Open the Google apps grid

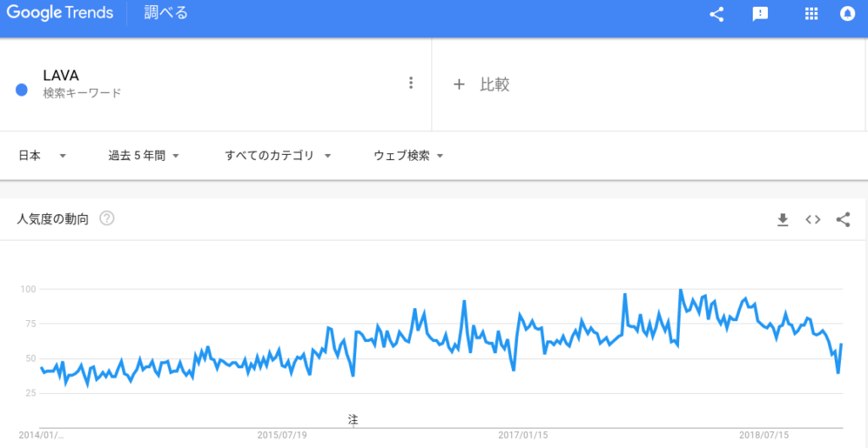click(x=811, y=14)
